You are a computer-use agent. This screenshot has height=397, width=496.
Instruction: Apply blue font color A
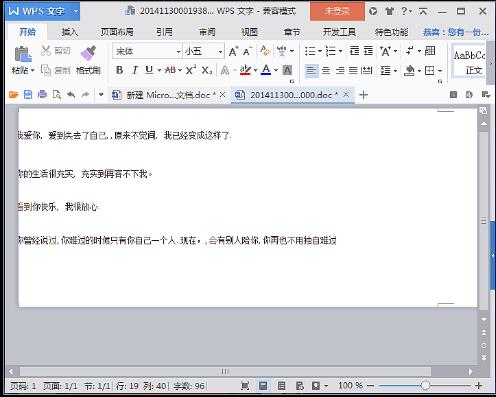(266, 70)
